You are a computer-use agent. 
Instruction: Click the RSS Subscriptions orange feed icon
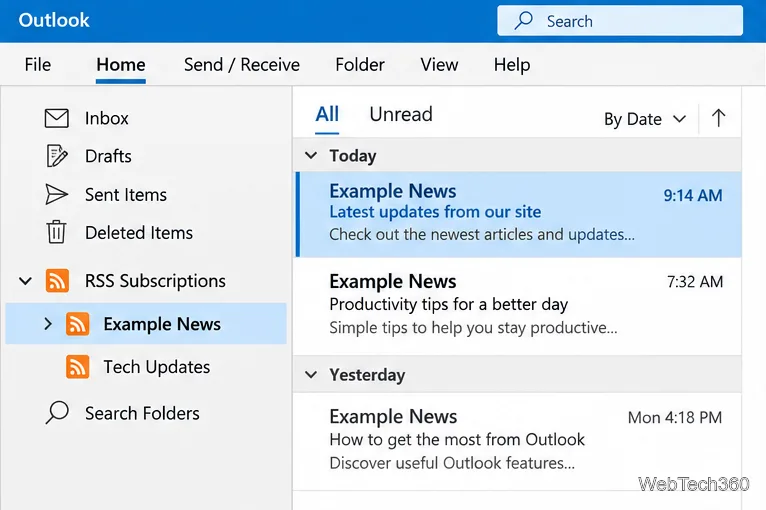[57, 281]
